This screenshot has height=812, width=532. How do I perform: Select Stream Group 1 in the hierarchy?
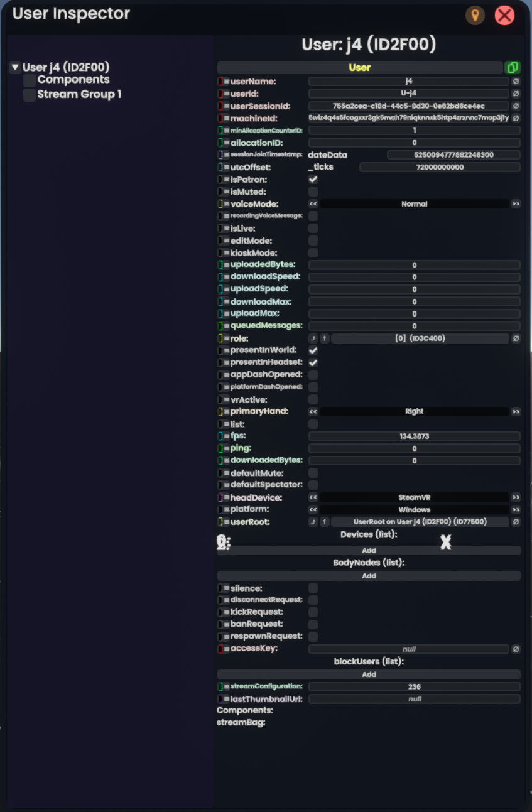79,95
